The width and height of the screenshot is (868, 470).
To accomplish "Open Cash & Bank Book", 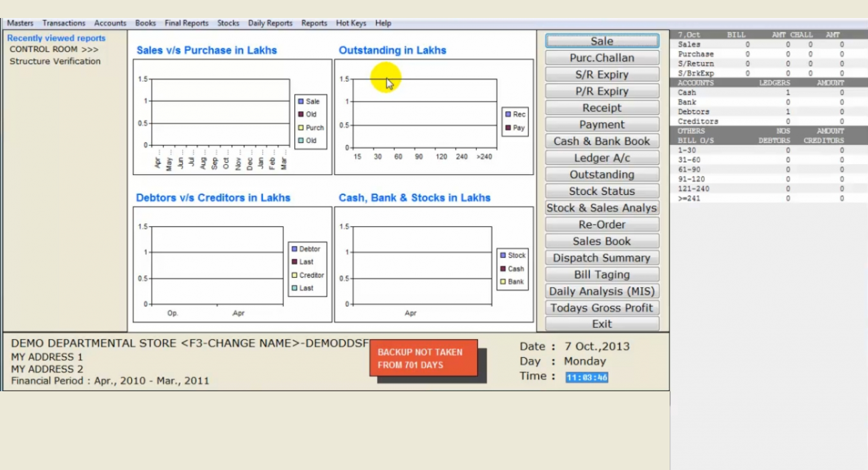I will coord(602,141).
